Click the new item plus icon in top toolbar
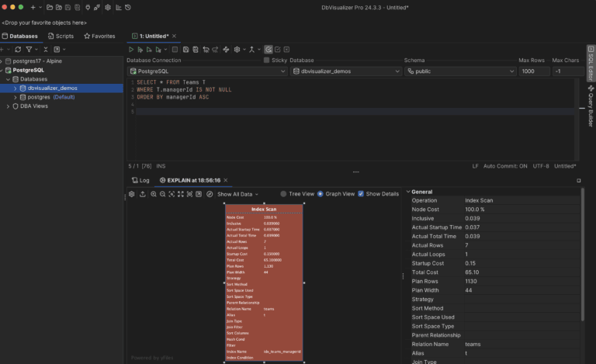Image resolution: width=596 pixels, height=364 pixels. tap(33, 7)
